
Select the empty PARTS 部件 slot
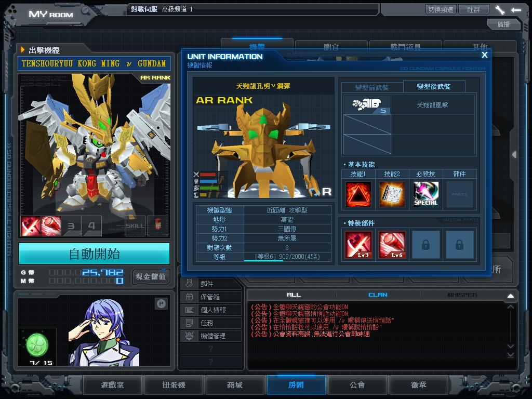(x=459, y=194)
